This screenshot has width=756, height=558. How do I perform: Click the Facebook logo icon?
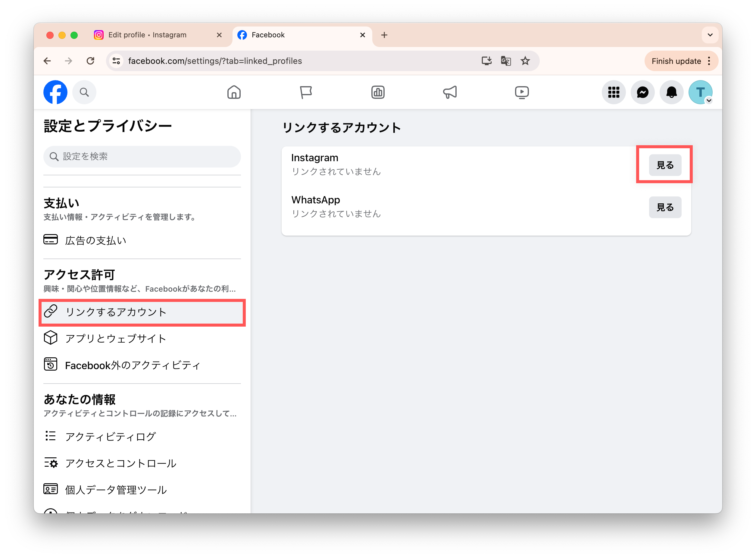click(x=55, y=92)
